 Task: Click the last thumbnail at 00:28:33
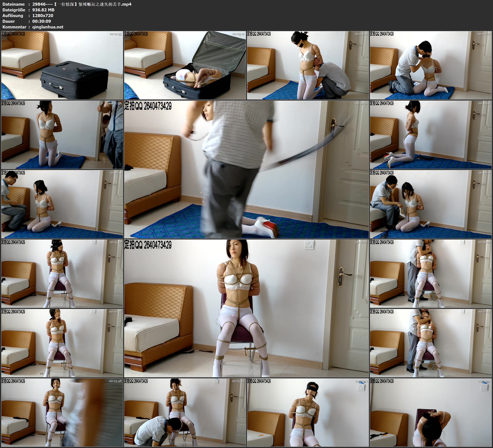[431, 412]
